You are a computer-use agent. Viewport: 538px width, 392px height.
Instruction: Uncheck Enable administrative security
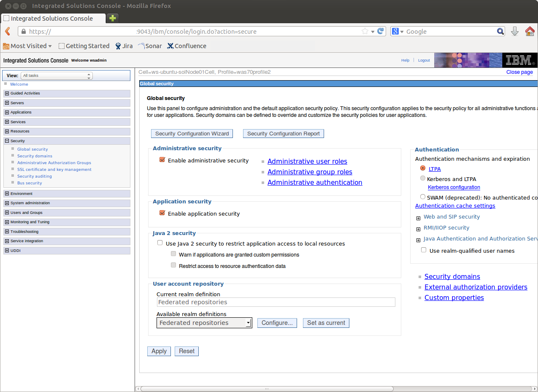click(x=162, y=160)
